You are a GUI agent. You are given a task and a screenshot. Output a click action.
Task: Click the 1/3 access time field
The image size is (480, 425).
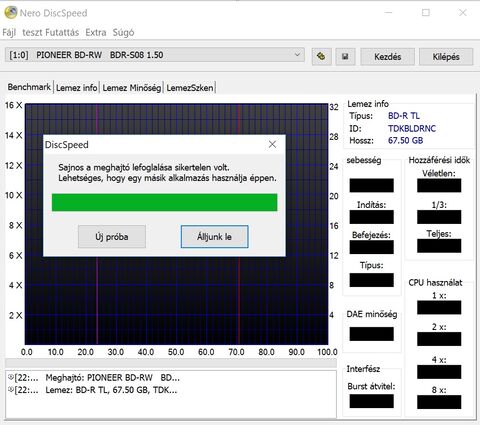[x=439, y=217]
